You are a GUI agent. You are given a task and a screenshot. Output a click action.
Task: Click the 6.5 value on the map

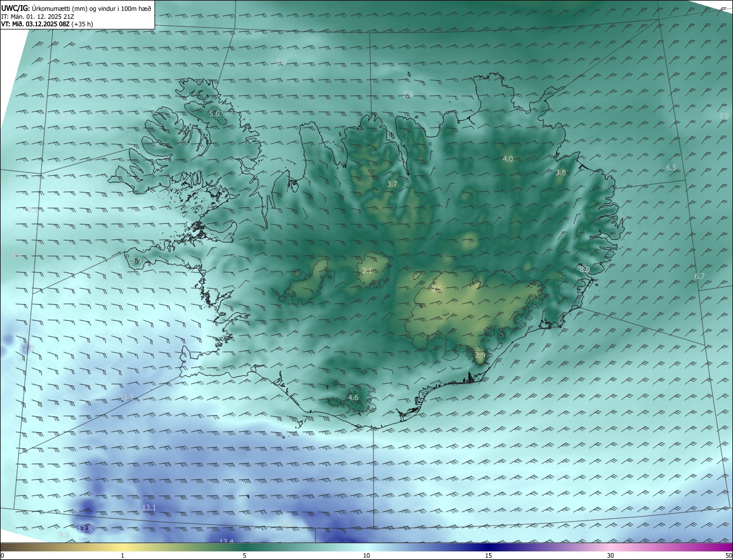coord(671,167)
